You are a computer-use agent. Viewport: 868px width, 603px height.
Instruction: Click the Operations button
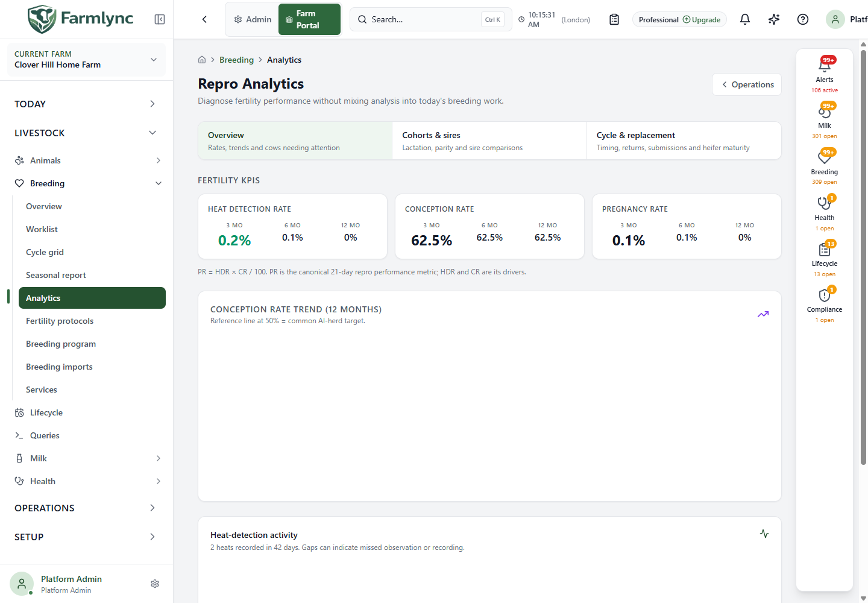[747, 84]
